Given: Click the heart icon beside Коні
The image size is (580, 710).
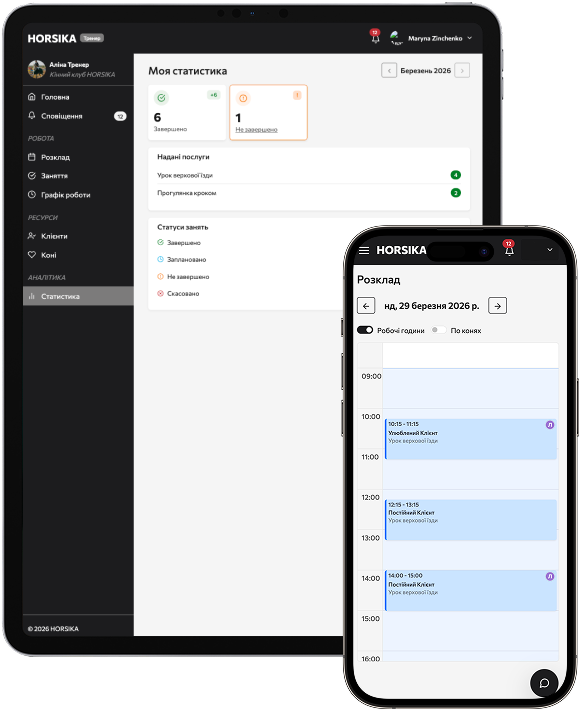Looking at the screenshot, I should click(32, 254).
